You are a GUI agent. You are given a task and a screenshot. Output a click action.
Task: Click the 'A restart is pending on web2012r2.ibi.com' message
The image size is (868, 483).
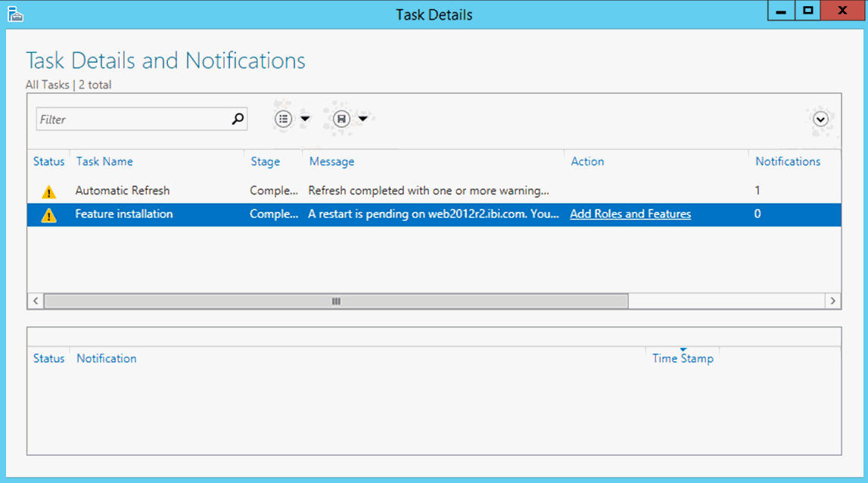(x=434, y=213)
